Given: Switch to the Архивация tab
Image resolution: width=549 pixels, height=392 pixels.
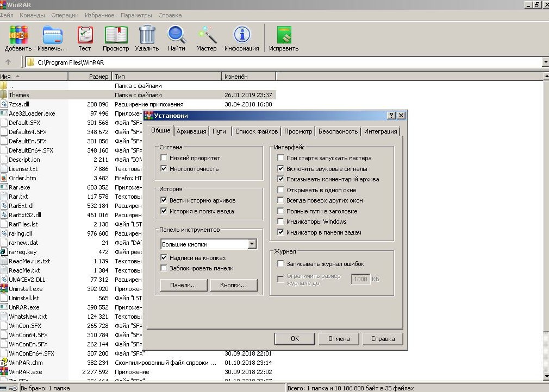Looking at the screenshot, I should click(x=191, y=131).
